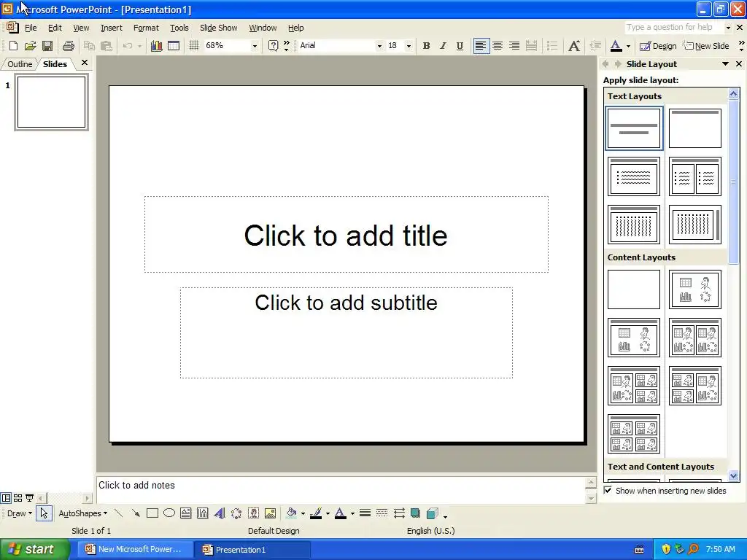Choose arrow style
Viewport: 747px width, 560px height.
coord(399,513)
